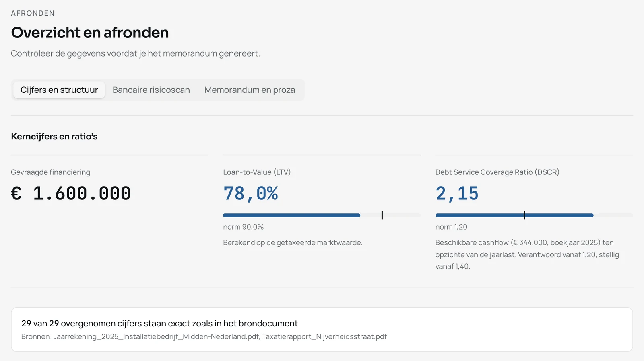Switch to the Bancaire risicoscan tab
The image size is (644, 361).
click(x=151, y=90)
